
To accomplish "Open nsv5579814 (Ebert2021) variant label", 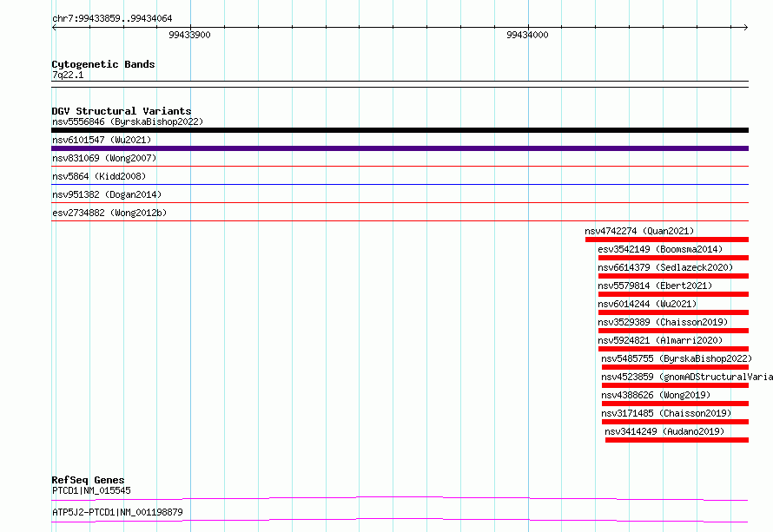I will point(655,286).
